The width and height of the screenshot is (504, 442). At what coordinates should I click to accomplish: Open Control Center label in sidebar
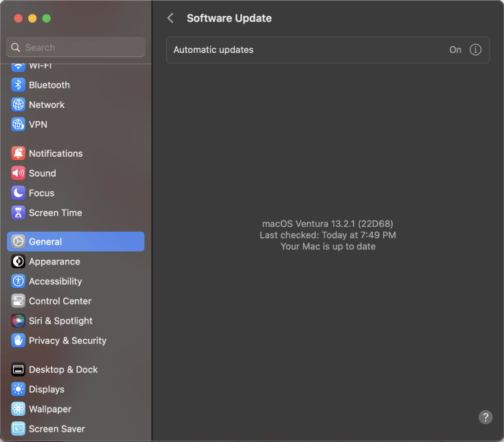tap(60, 301)
